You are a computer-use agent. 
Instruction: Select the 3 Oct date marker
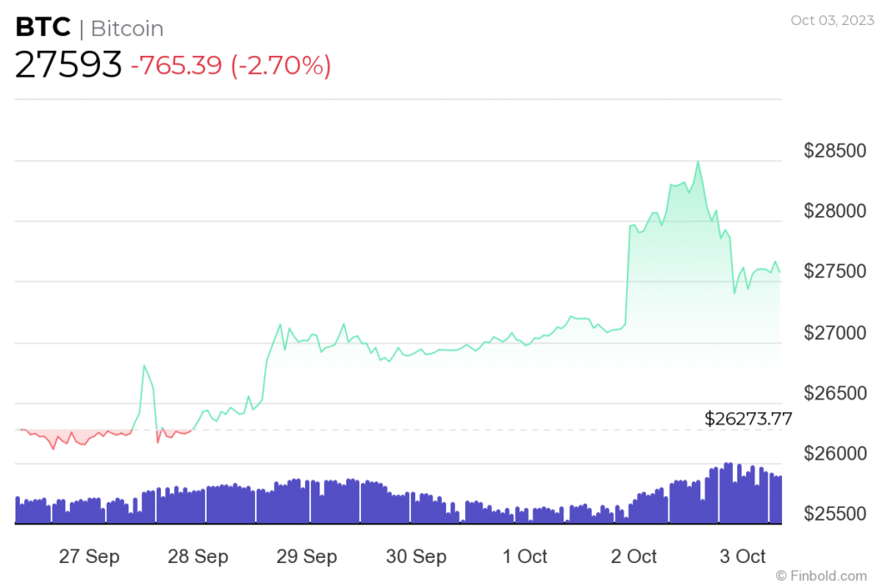[x=743, y=556]
